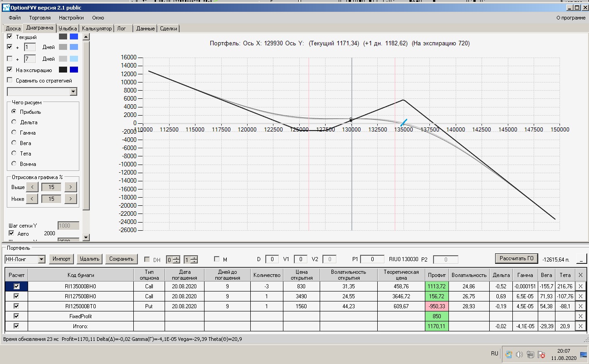The width and height of the screenshot is (589, 364).
Task: Toggle the +1 Дней curve checkbox
Action: click(x=10, y=47)
